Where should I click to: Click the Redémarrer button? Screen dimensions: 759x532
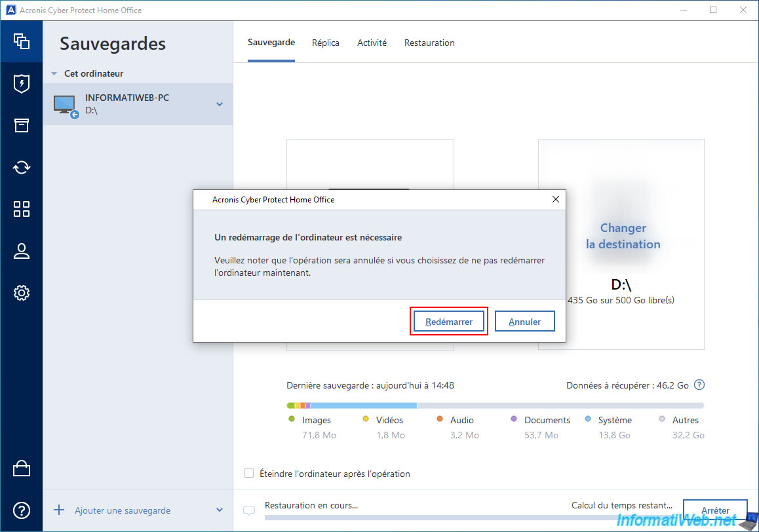click(x=449, y=322)
